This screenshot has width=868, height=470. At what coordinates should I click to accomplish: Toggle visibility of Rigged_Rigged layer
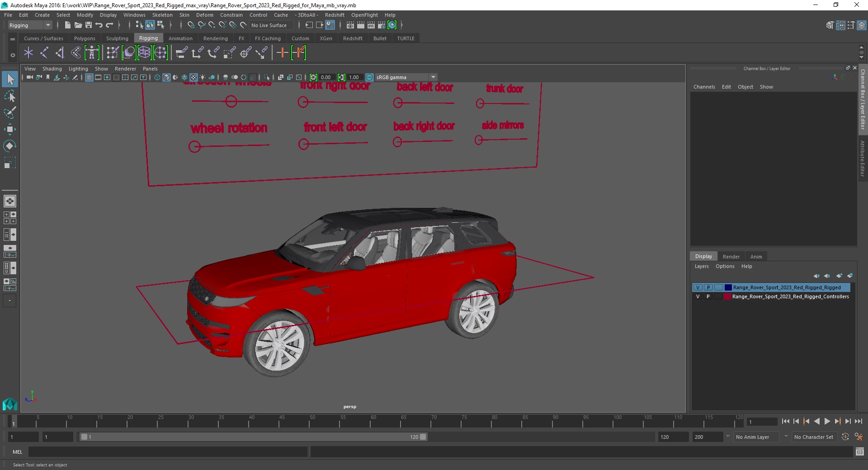[x=698, y=287]
